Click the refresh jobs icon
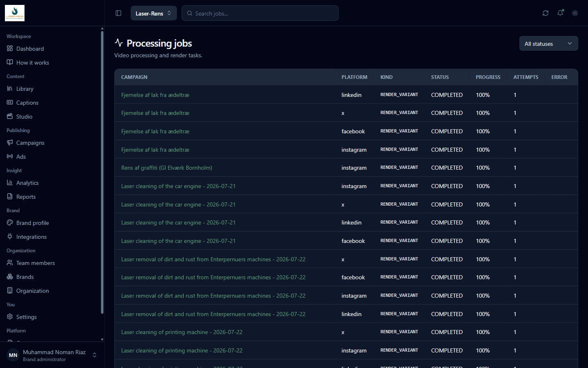This screenshot has width=588, height=368. [x=546, y=13]
